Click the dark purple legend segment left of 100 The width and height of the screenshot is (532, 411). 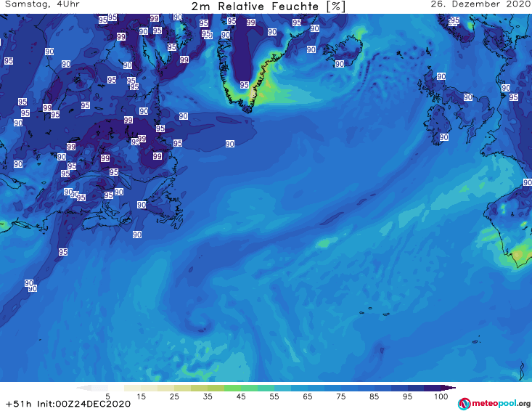[x=433, y=388]
